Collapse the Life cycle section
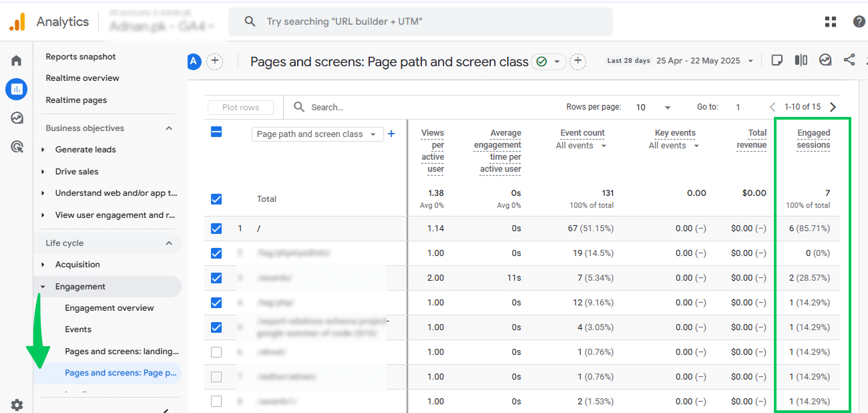868x413 pixels. (x=169, y=243)
